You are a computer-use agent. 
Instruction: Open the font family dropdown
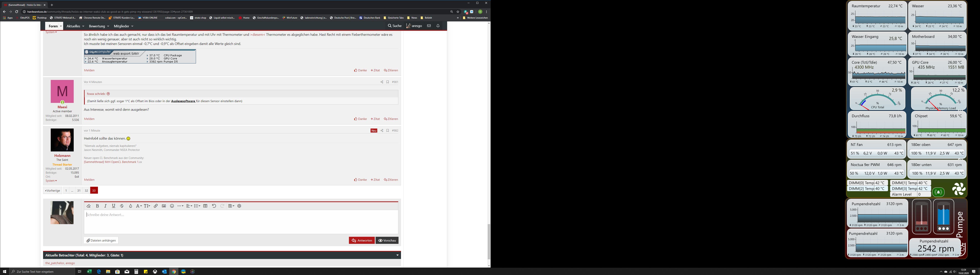pos(139,206)
